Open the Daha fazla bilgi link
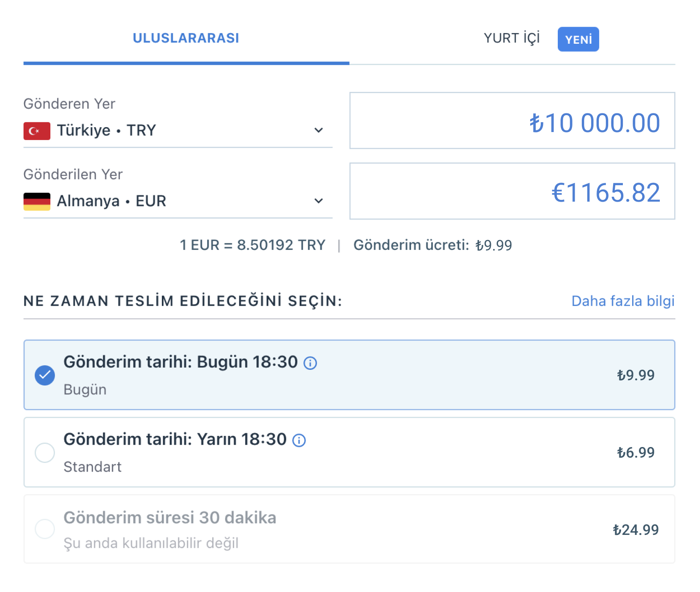Image resolution: width=700 pixels, height=592 pixels. pyautogui.click(x=622, y=301)
